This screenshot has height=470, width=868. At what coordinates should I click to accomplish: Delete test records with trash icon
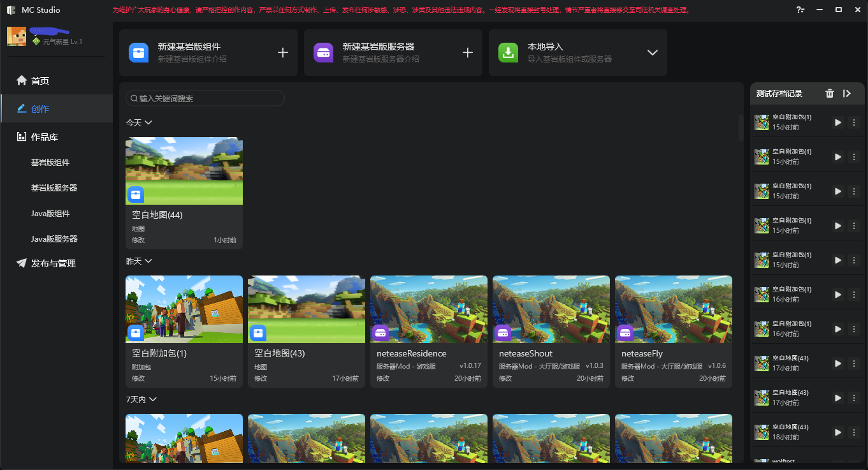click(x=829, y=93)
